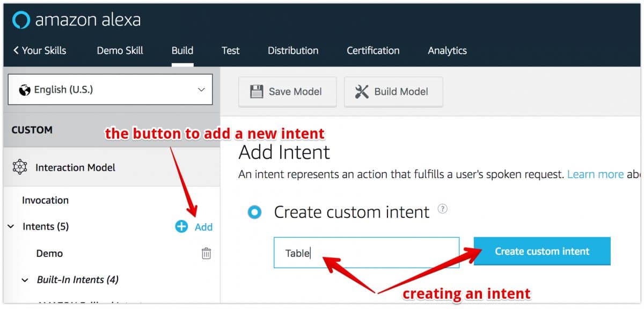Collapse the Intents (5) section
Image resolution: width=644 pixels, height=309 pixels.
[x=11, y=227]
